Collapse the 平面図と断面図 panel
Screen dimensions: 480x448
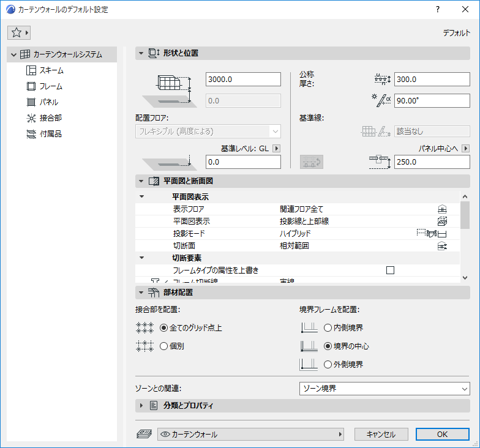point(141,181)
